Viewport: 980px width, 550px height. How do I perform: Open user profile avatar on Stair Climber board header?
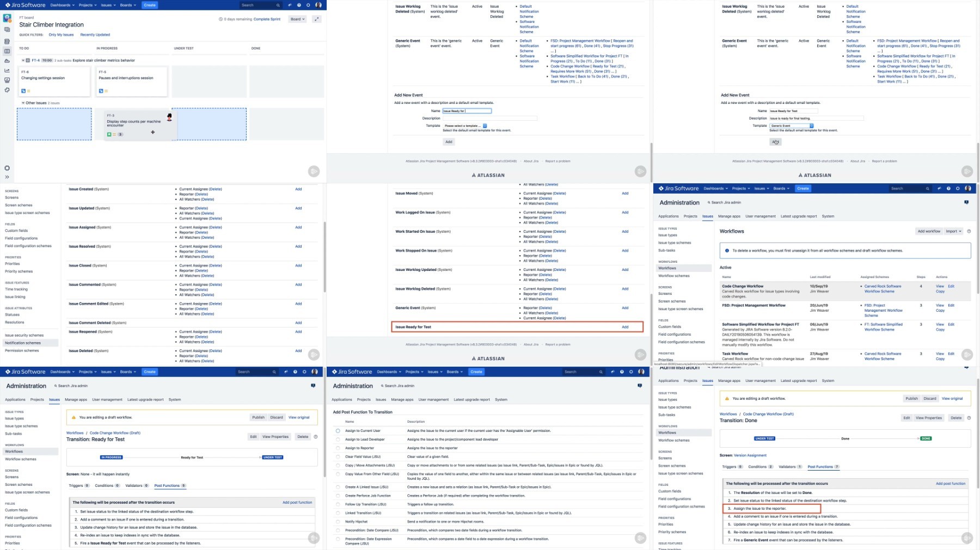click(318, 5)
